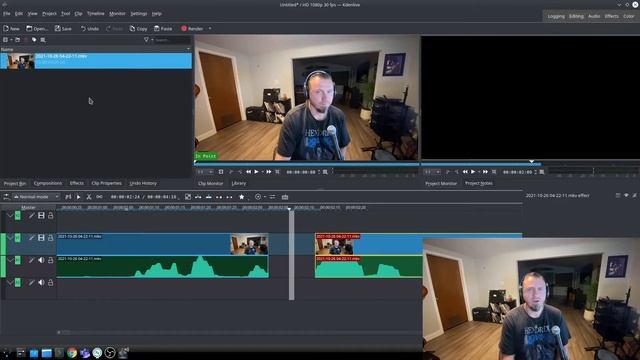Open the timeline toolbox icon
The image size is (640, 360).
click(285, 197)
